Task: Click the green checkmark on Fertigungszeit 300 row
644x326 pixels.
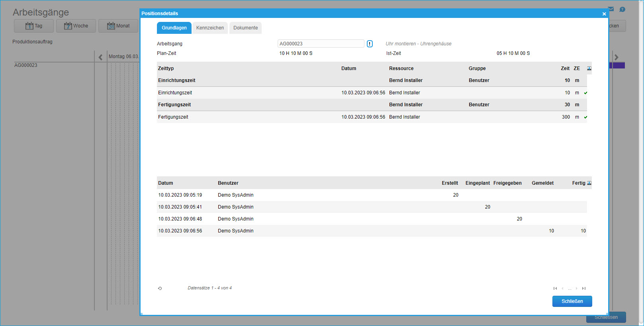Action: [x=585, y=117]
